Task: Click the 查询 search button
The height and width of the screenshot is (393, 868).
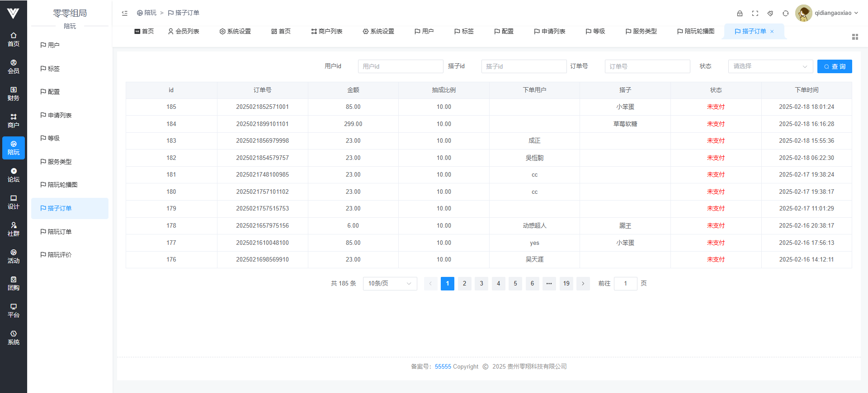Action: (x=835, y=66)
